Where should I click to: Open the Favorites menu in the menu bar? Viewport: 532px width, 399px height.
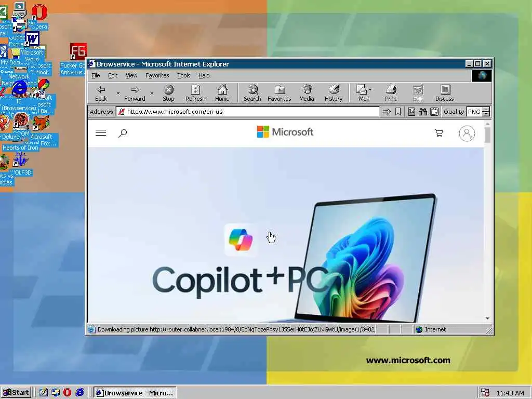coord(157,75)
